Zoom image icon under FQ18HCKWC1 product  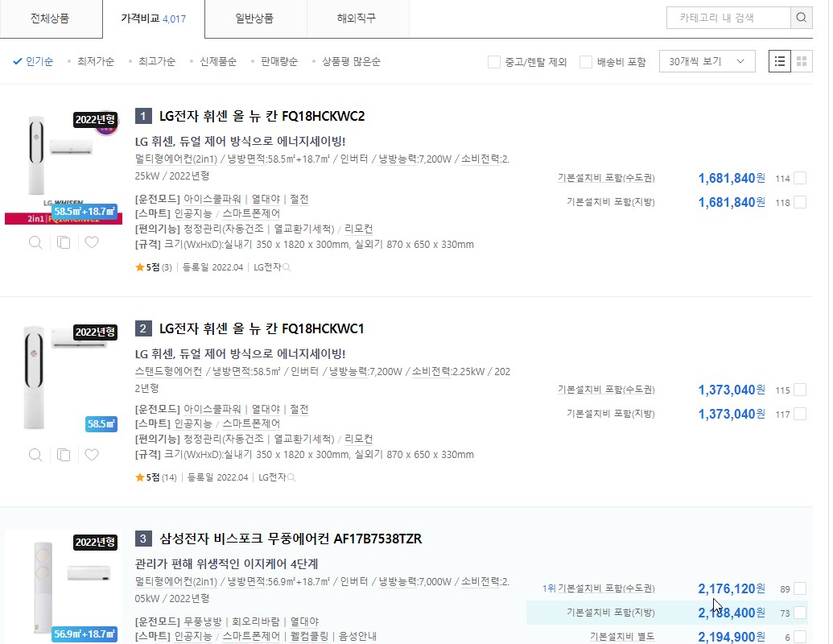click(x=35, y=455)
